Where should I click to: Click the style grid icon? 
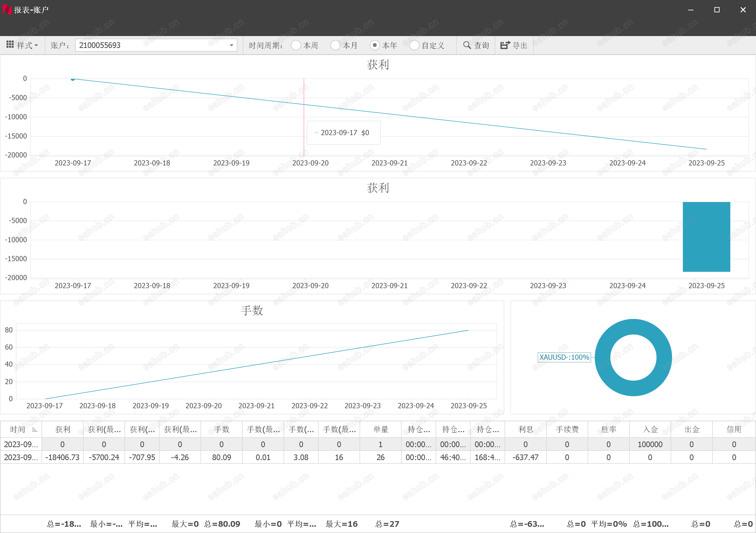tap(10, 45)
